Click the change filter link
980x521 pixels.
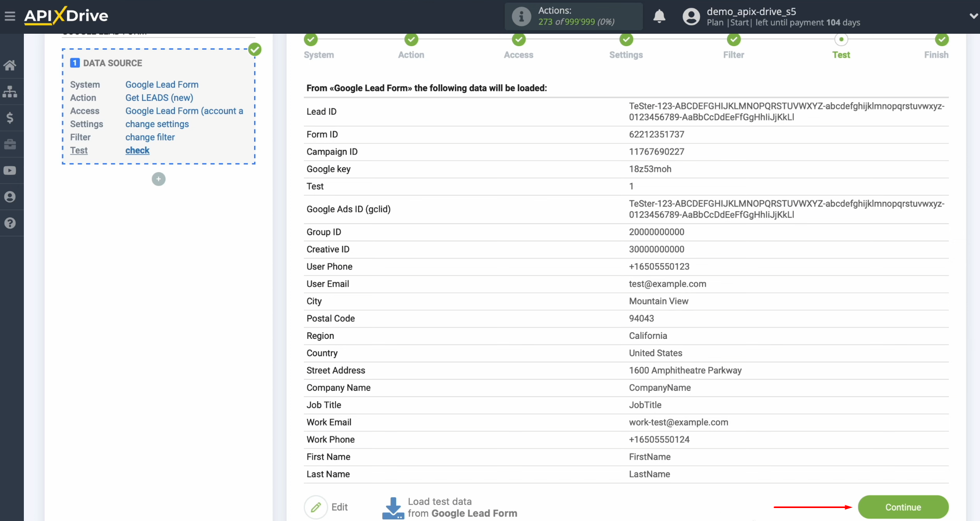click(x=150, y=137)
